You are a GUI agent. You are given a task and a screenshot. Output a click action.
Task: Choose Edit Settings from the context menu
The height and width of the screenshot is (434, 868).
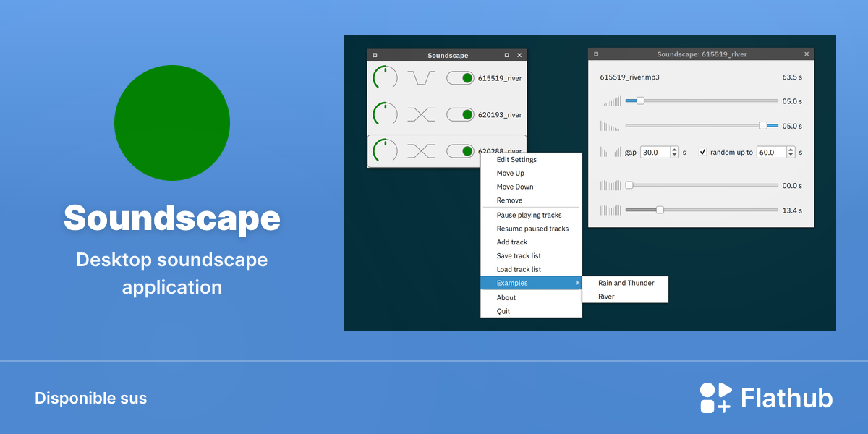pos(531,160)
